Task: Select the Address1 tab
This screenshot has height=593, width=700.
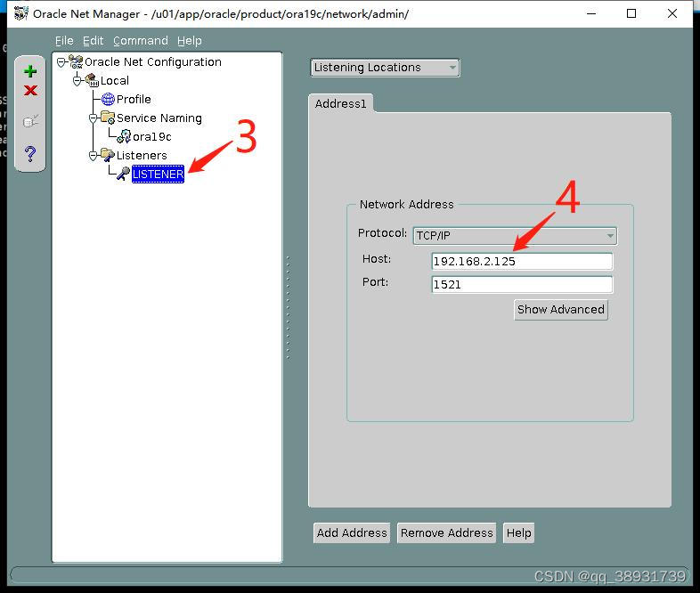Action: (x=340, y=103)
